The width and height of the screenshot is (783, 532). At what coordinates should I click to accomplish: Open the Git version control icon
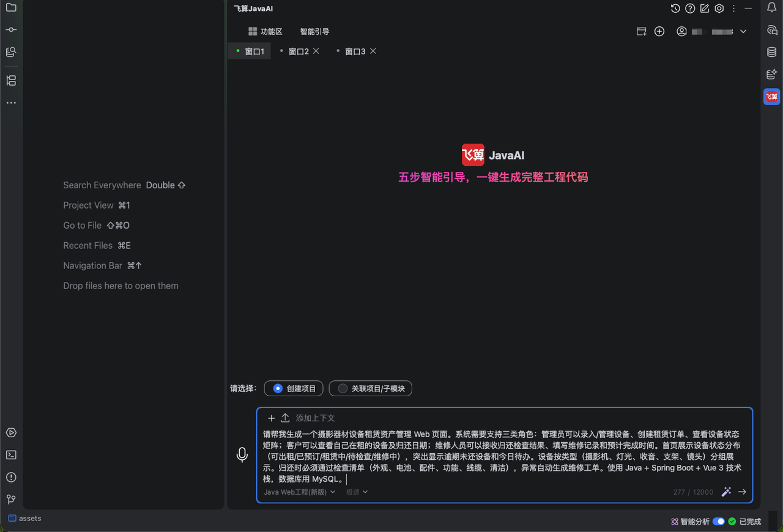click(11, 499)
